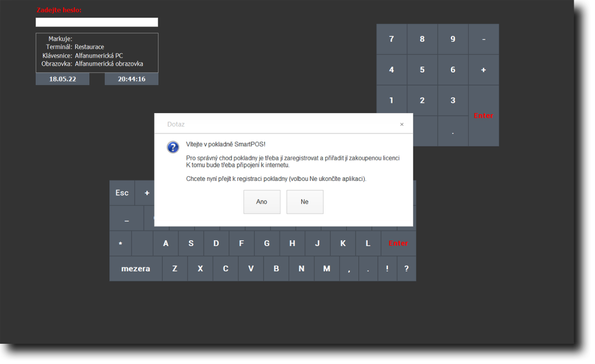Screen dimensions: 595x364
Task: Click the Markuje label in the info box
Action: click(x=60, y=39)
